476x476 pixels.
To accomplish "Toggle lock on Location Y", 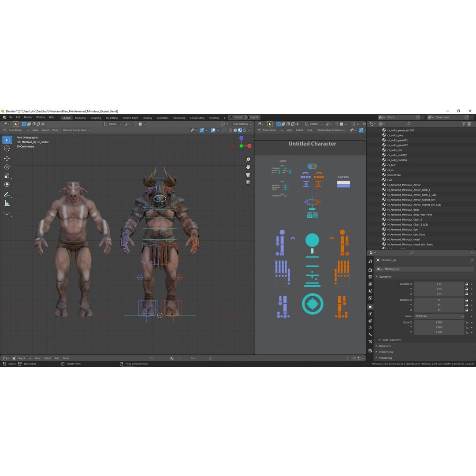I will (x=467, y=289).
